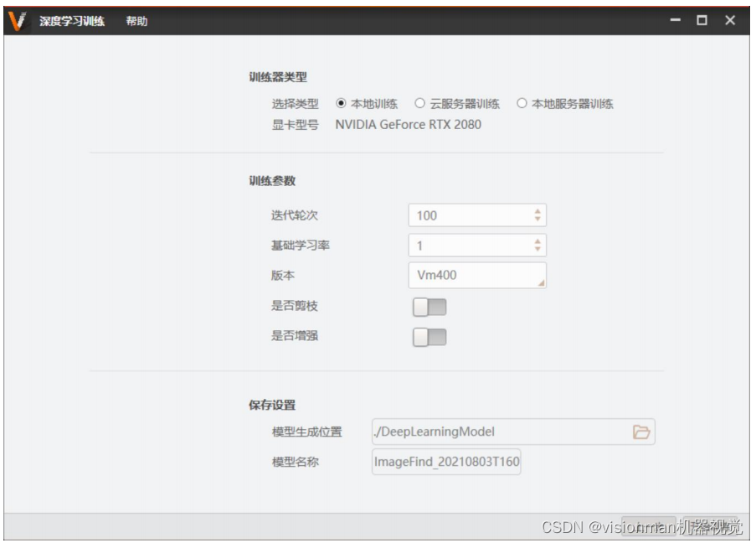Pick the 本地服务器训练 radio button
Screen dimensions: 756x543
click(x=522, y=104)
